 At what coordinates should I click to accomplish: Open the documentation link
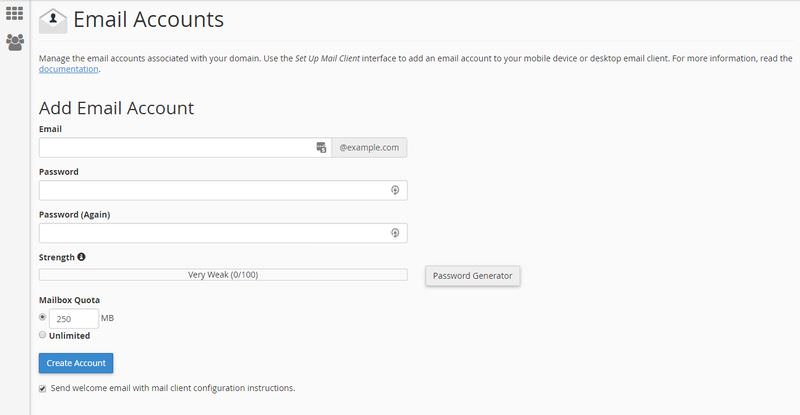pyautogui.click(x=68, y=69)
